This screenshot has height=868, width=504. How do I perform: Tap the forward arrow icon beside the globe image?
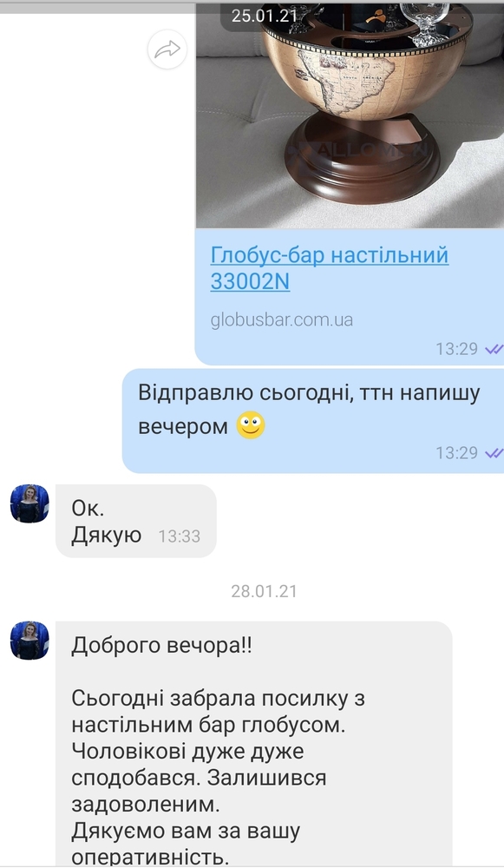[x=167, y=49]
